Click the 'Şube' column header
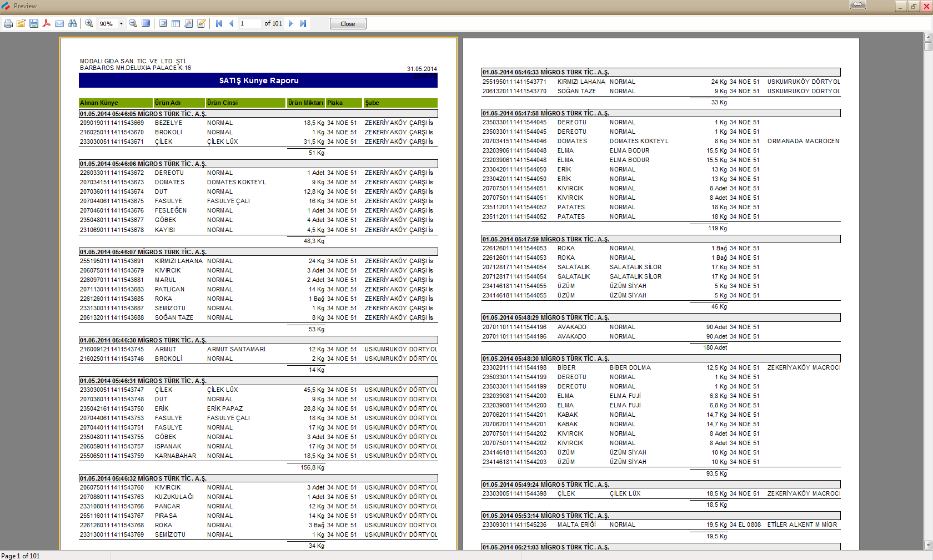 pyautogui.click(x=400, y=103)
